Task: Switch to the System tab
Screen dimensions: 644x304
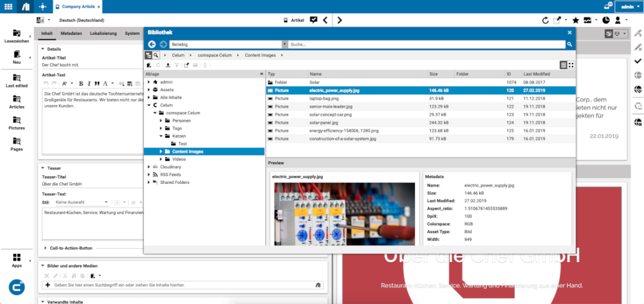Action: [x=132, y=33]
